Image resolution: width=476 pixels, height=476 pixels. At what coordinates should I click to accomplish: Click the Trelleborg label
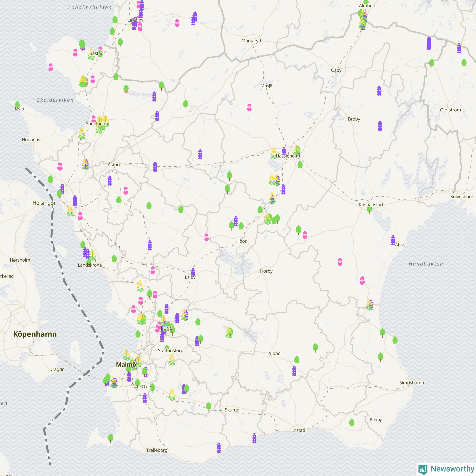157,450
